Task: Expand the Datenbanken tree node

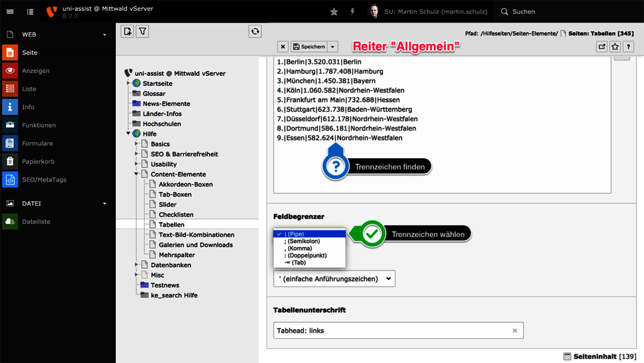Action: click(x=136, y=265)
